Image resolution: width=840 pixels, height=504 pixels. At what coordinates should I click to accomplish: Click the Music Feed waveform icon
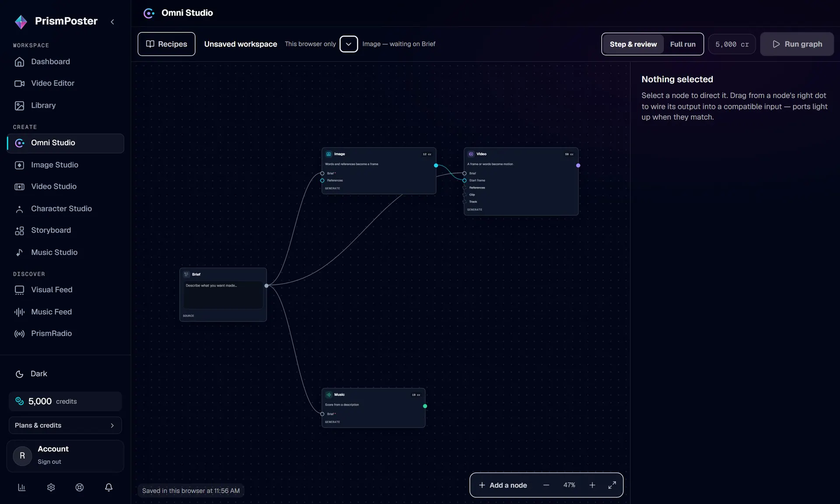[19, 312]
